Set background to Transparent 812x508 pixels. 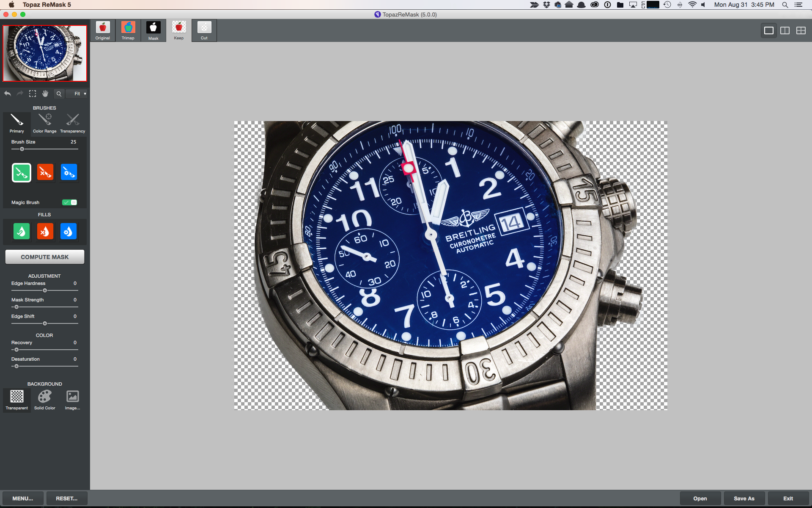point(17,400)
